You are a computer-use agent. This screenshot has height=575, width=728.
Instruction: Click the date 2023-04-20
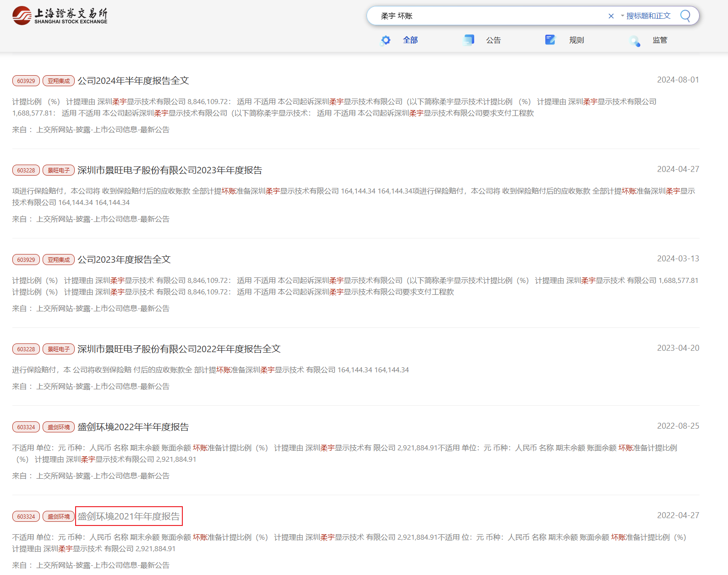pyautogui.click(x=678, y=348)
